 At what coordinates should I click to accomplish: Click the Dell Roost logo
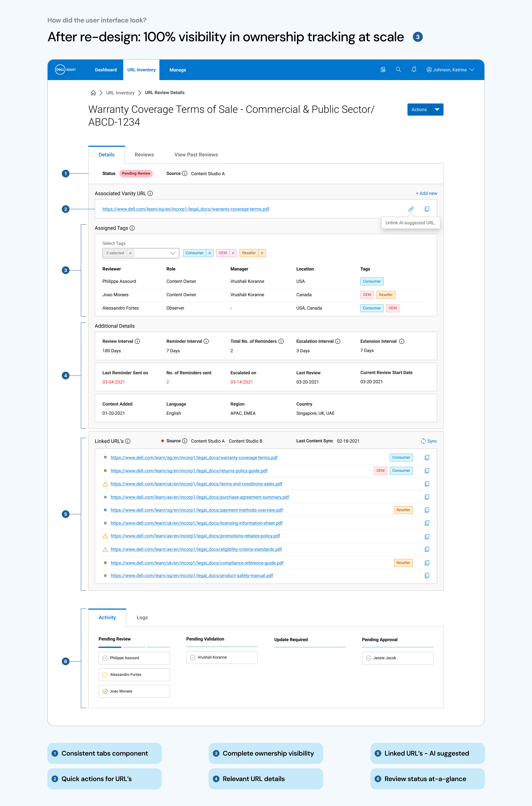pyautogui.click(x=66, y=70)
